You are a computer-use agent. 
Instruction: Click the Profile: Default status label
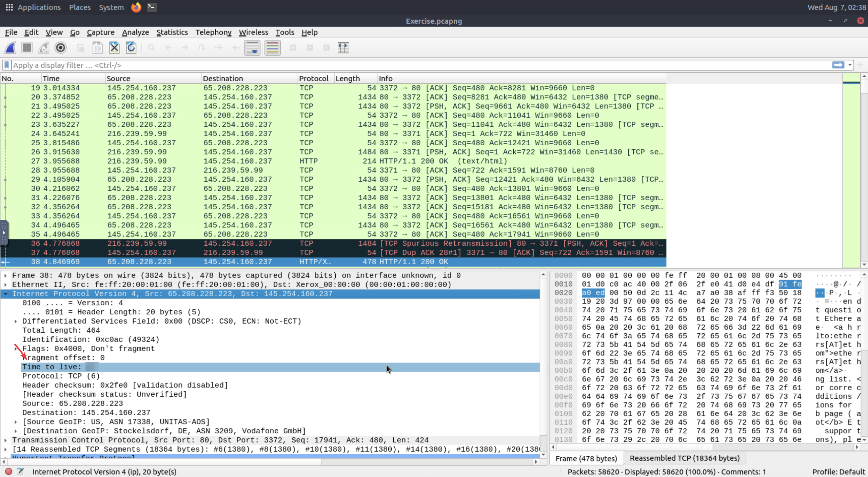[838, 472]
